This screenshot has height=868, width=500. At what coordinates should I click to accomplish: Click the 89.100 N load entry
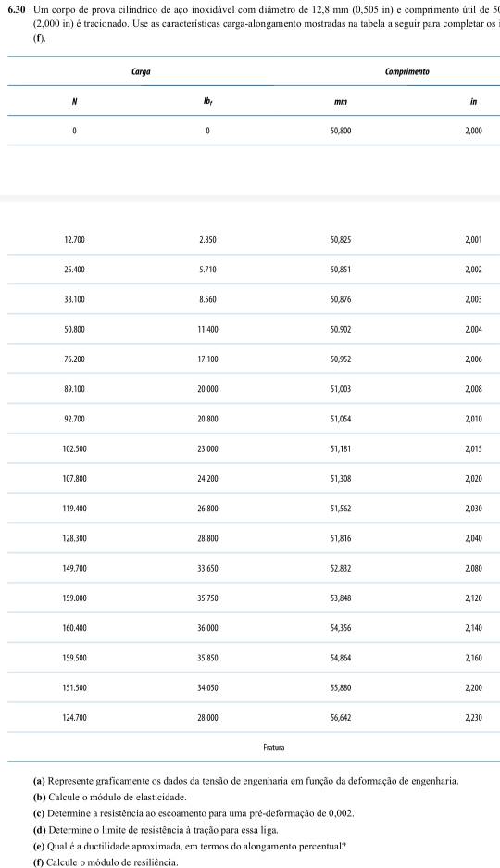point(75,389)
